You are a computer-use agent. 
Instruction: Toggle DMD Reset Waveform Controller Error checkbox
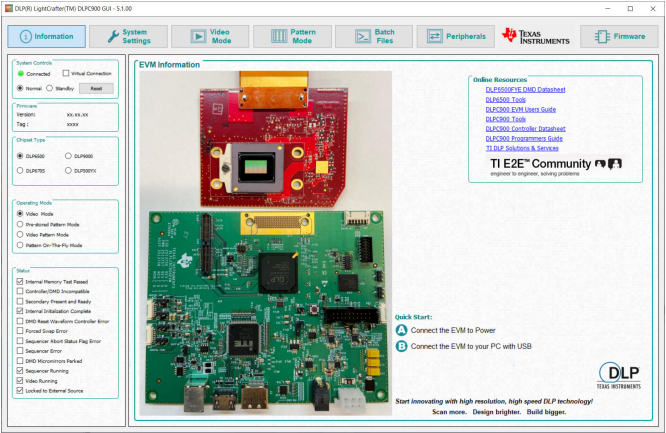pos(20,321)
